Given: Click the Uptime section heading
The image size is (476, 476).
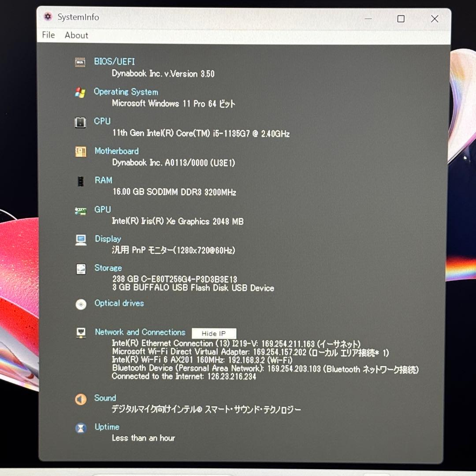Looking at the screenshot, I should (x=107, y=427).
